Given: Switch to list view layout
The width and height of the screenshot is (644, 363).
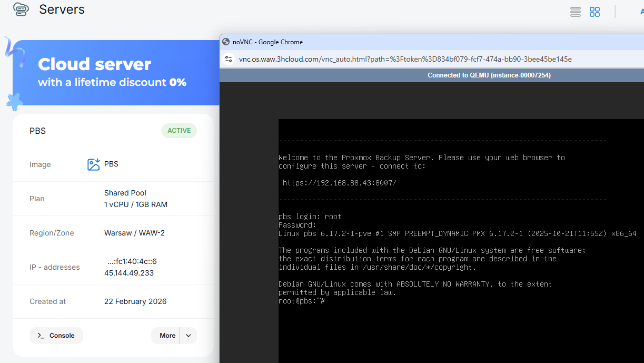Looking at the screenshot, I should tap(575, 12).
